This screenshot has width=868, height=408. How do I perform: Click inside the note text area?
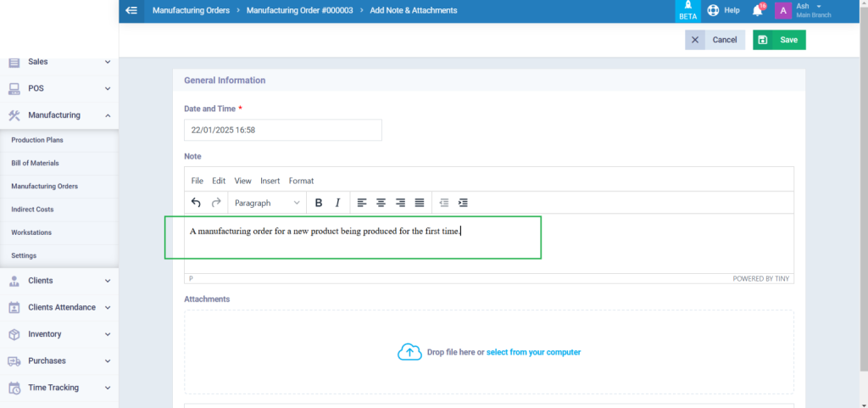[489, 243]
